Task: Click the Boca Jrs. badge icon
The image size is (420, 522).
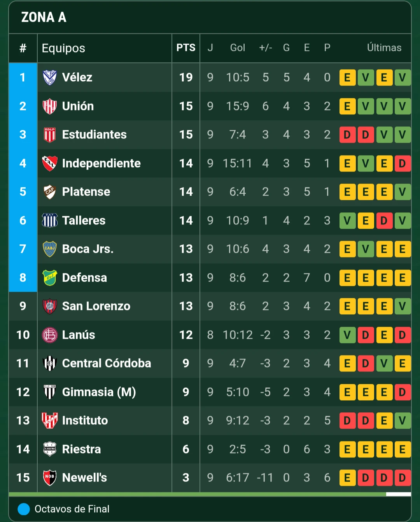Action: pos(49,249)
